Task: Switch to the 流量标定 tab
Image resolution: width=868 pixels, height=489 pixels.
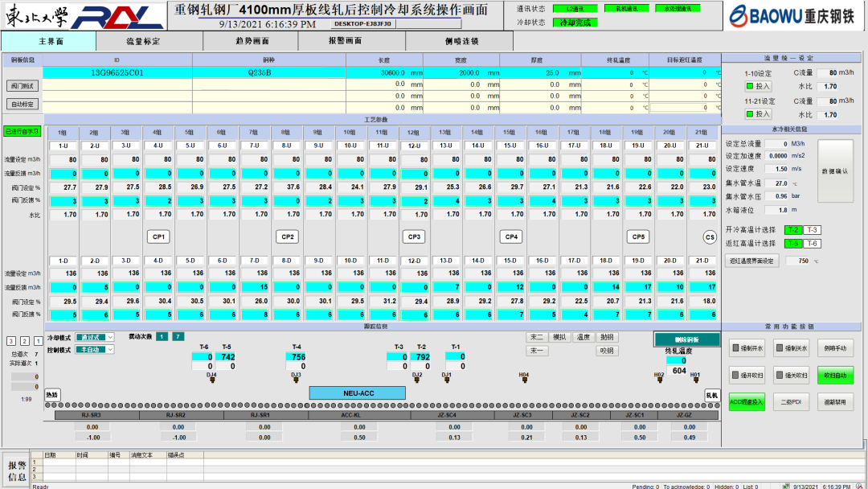Action: pos(143,41)
